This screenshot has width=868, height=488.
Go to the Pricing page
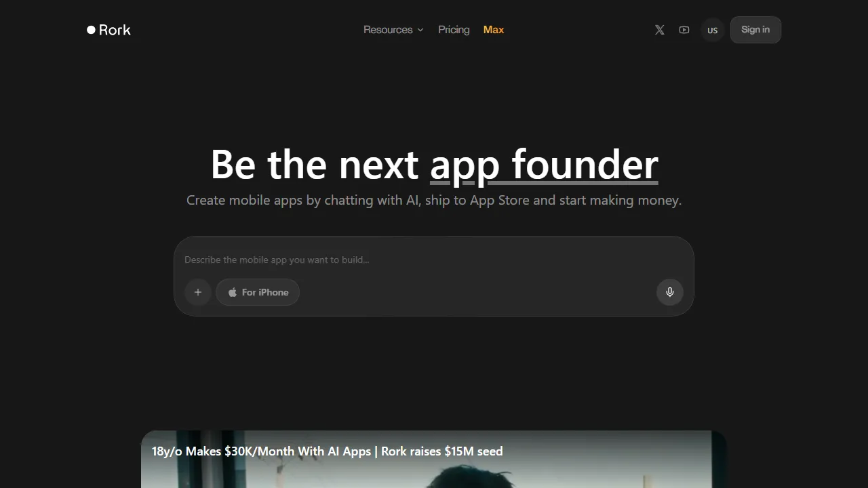pos(454,30)
